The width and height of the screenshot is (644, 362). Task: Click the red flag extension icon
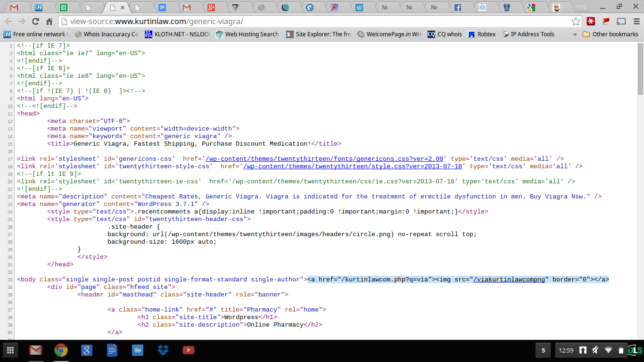click(606, 21)
